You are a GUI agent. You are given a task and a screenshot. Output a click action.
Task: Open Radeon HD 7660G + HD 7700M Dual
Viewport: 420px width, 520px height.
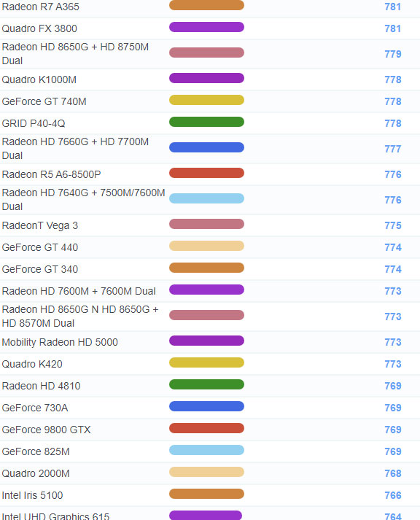[75, 149]
